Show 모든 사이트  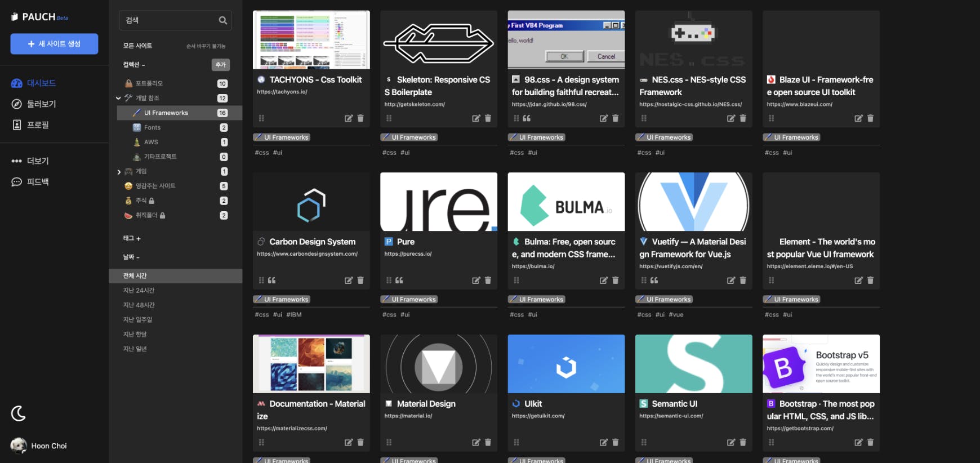coord(137,46)
